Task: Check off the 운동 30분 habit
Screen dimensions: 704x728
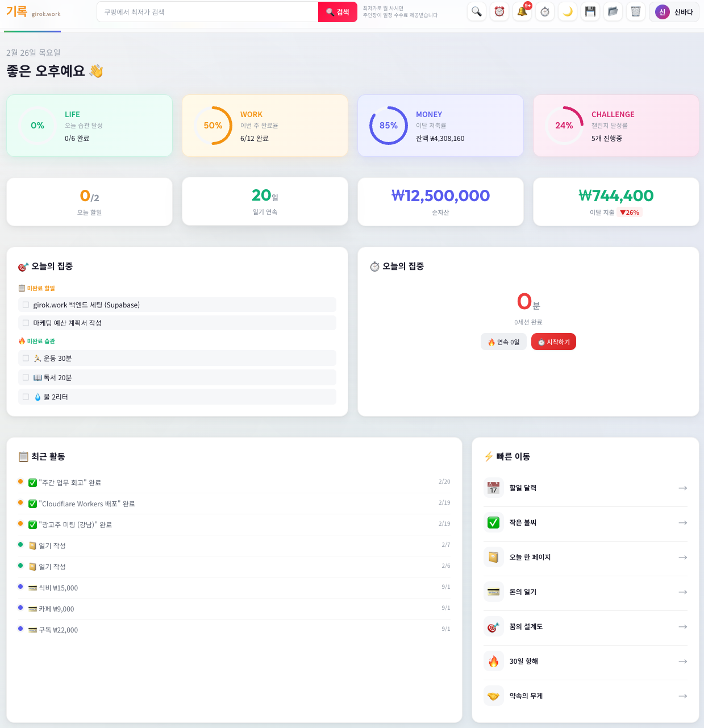Action: [x=26, y=358]
